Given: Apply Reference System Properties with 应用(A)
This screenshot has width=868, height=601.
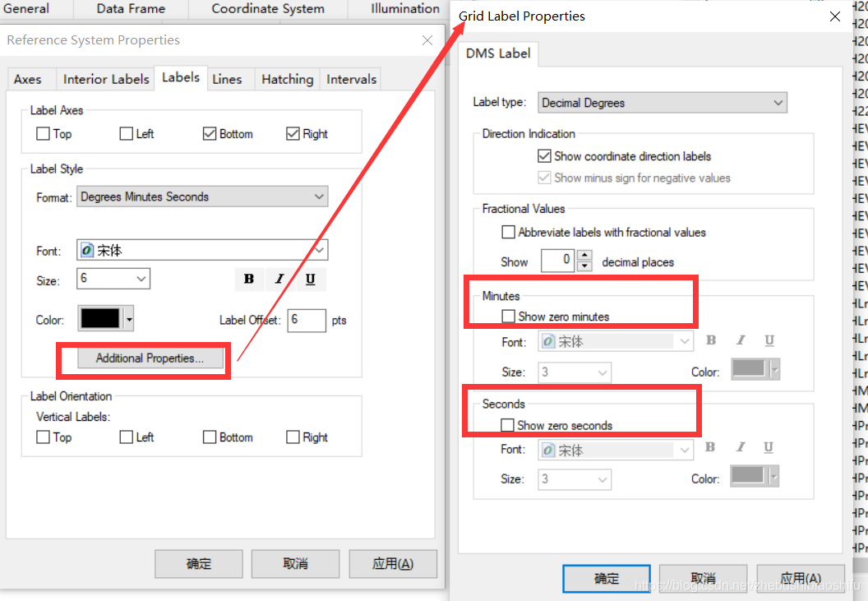Looking at the screenshot, I should (x=392, y=564).
